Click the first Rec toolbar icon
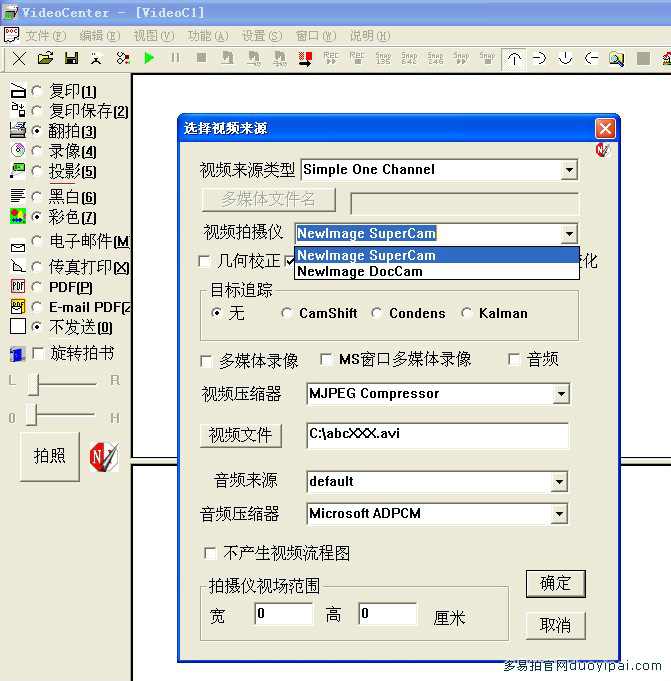This screenshot has width=671, height=681. [x=331, y=58]
